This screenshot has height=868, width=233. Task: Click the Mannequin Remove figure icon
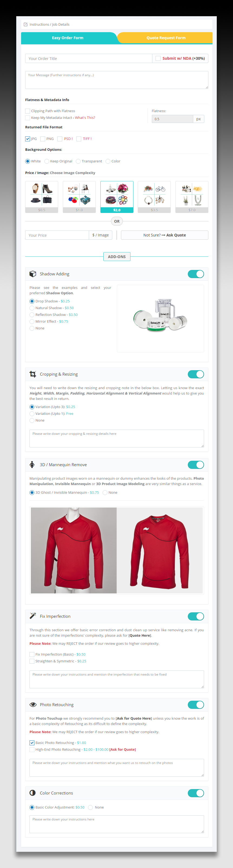tap(32, 465)
